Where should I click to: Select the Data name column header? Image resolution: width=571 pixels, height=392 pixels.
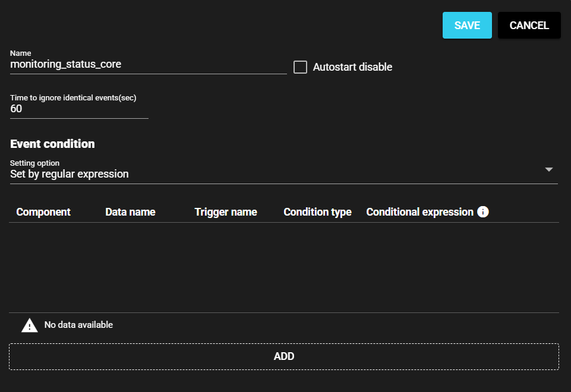pos(130,212)
